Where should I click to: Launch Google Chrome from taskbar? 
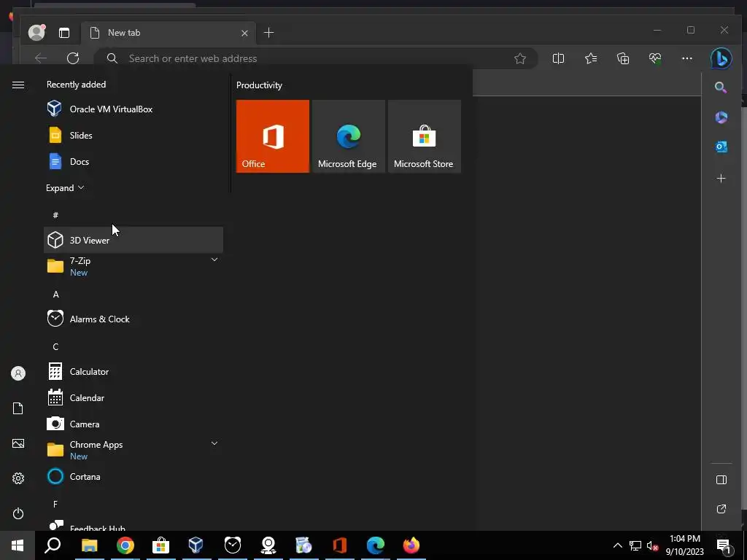125,545
